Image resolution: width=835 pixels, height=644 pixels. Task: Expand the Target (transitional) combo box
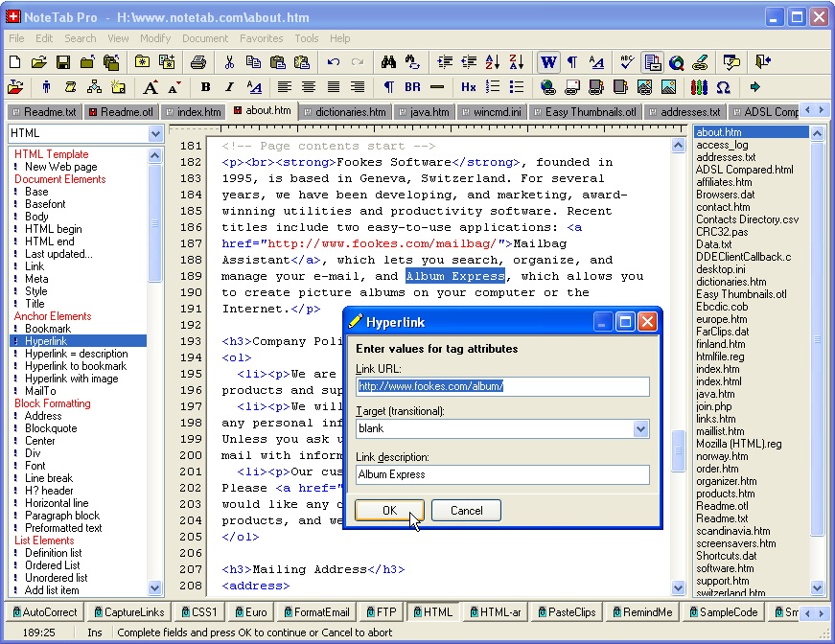(x=640, y=429)
